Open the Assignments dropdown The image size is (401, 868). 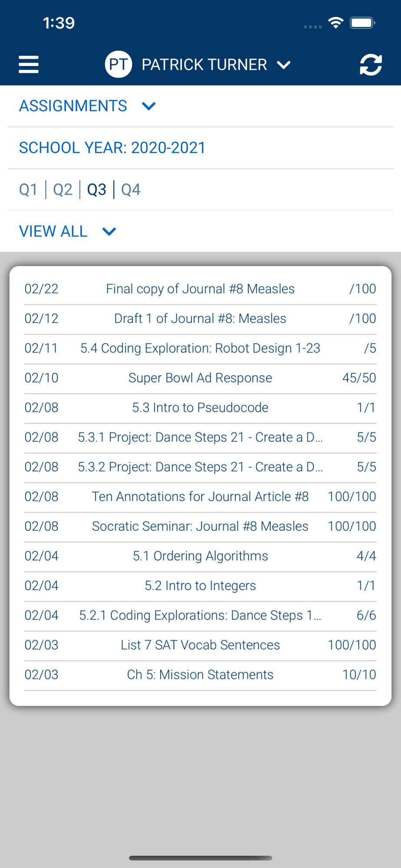pos(87,106)
